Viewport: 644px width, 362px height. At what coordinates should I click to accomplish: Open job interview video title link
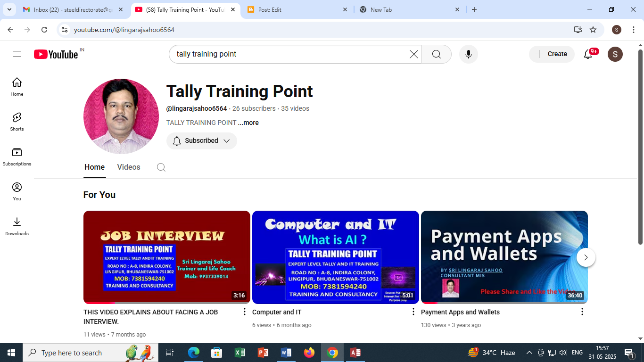[x=151, y=317]
